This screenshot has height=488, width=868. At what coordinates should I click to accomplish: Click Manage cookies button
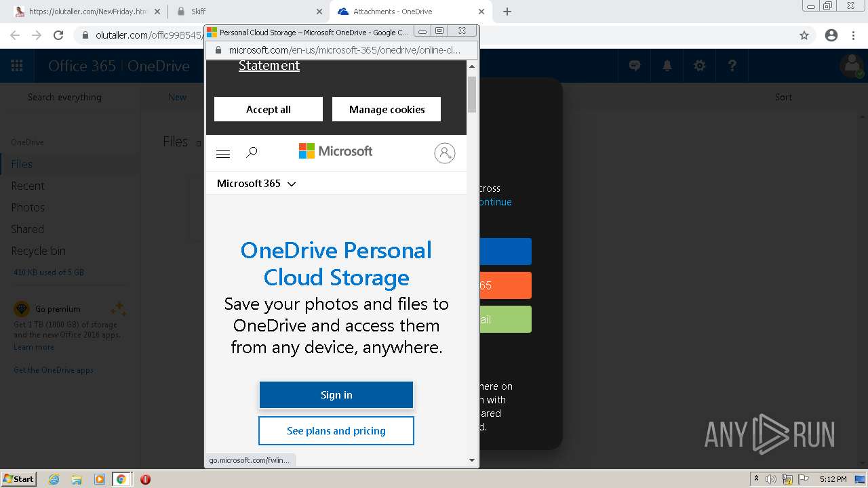(387, 109)
